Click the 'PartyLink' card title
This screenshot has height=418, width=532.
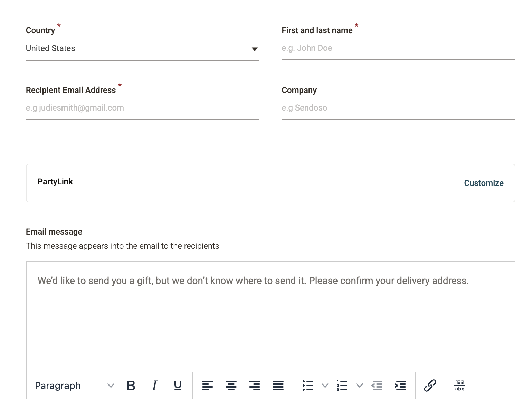tap(55, 182)
